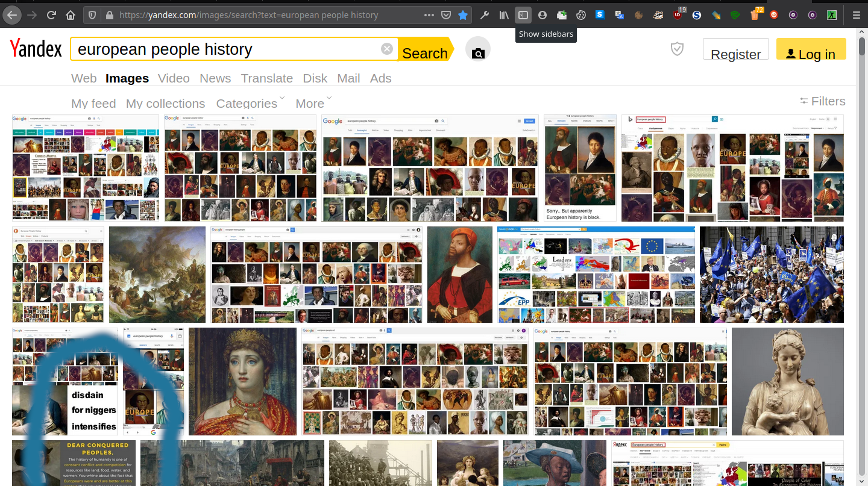This screenshot has width=868, height=486.
Task: Click the Yandex shield protection icon
Action: coord(678,49)
